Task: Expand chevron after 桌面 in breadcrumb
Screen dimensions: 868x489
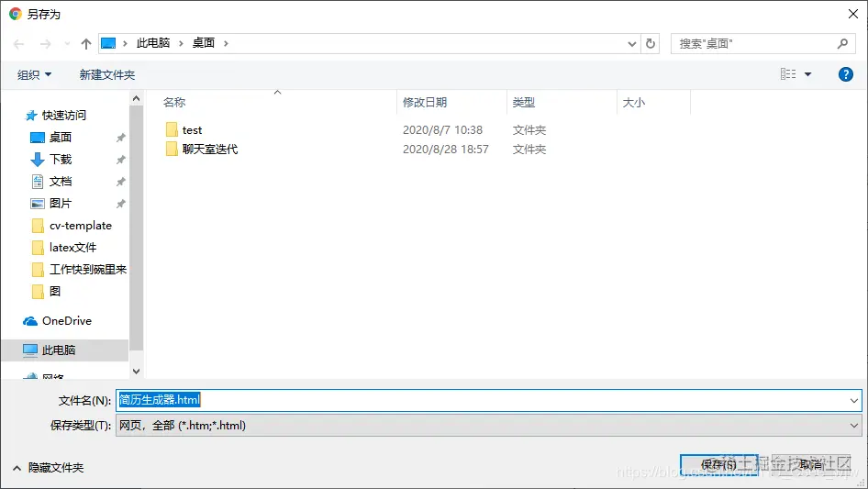Action: coord(226,43)
